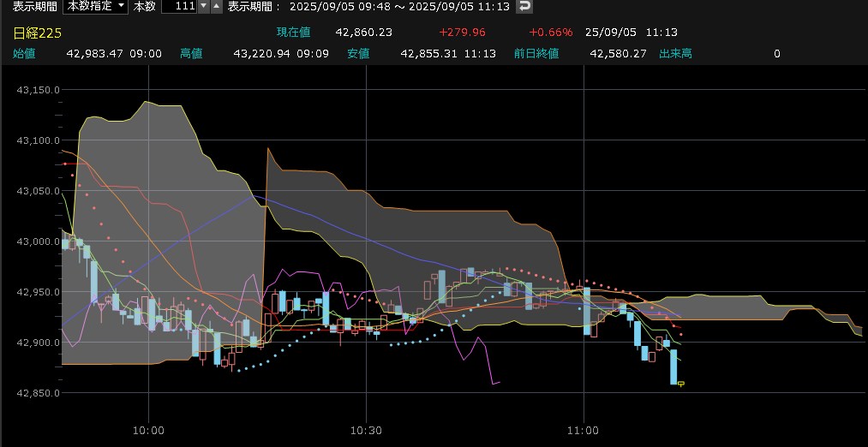Viewport: 868px width, 447px height.
Task: Click the 始値 label
Action: (x=24, y=54)
